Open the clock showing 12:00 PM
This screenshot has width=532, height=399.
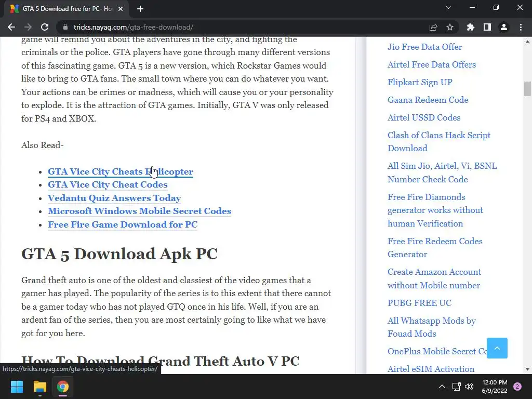tap(495, 387)
